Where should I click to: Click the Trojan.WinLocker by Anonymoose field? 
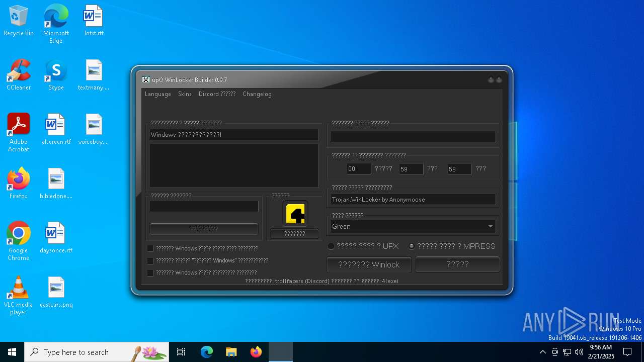click(x=413, y=200)
